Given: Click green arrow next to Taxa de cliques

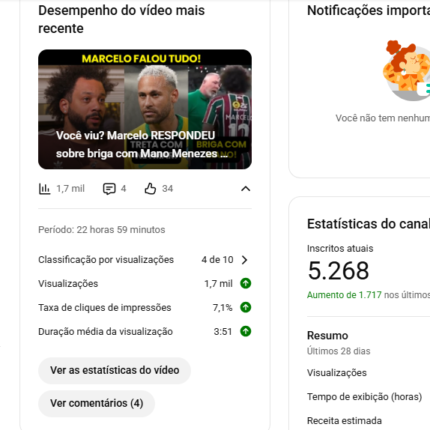Looking at the screenshot, I should click(246, 307).
